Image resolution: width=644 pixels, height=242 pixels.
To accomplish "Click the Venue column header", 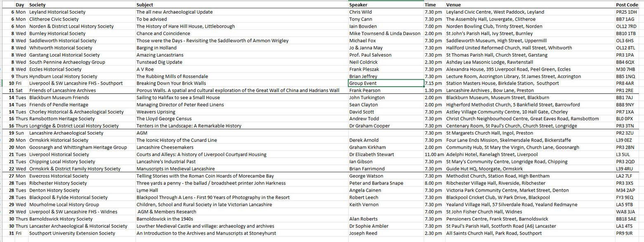I will 530,5.
